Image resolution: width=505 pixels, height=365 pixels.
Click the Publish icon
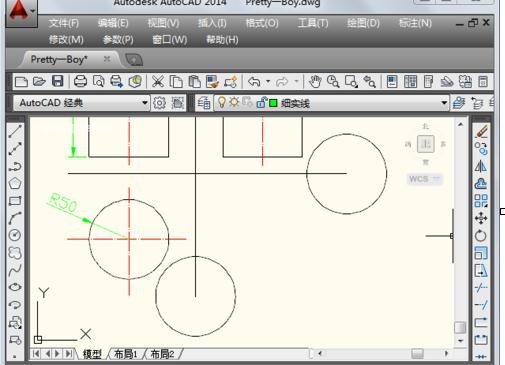(x=117, y=81)
